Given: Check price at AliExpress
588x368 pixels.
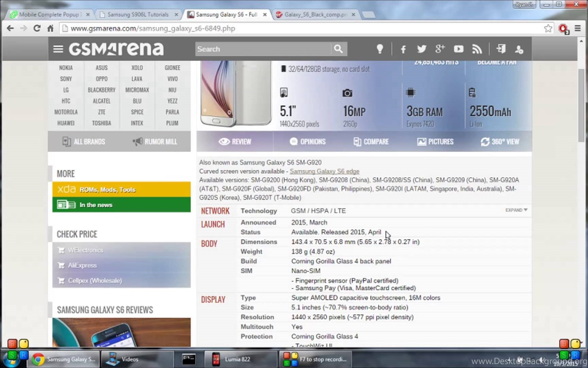Looking at the screenshot, I should 82,265.
